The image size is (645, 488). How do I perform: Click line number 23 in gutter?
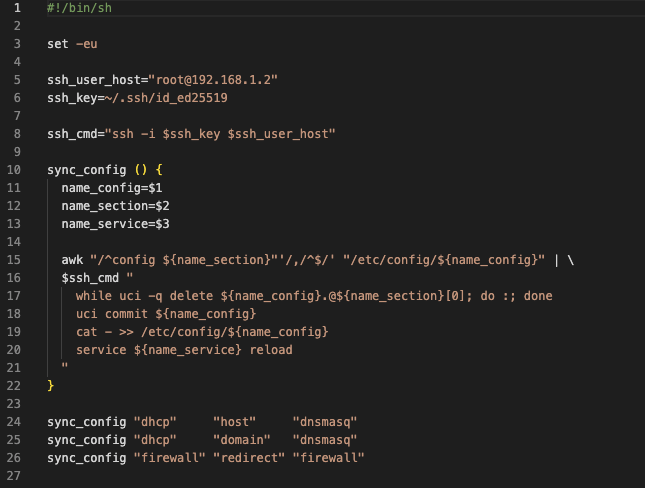[x=14, y=404]
